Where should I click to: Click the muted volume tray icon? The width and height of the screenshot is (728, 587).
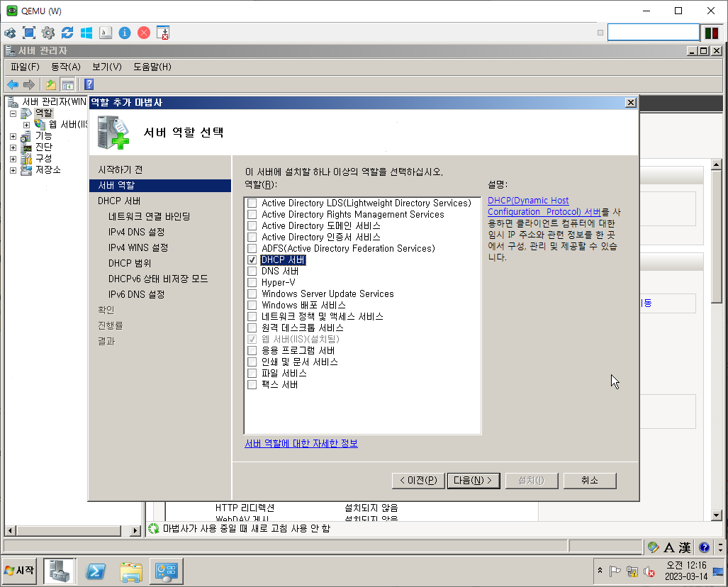649,571
